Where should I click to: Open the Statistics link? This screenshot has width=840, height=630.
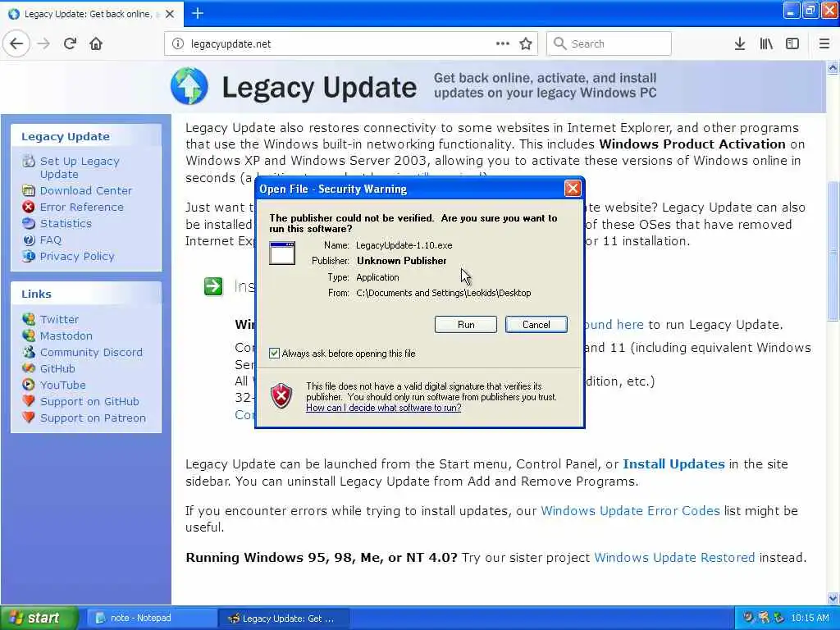click(66, 223)
